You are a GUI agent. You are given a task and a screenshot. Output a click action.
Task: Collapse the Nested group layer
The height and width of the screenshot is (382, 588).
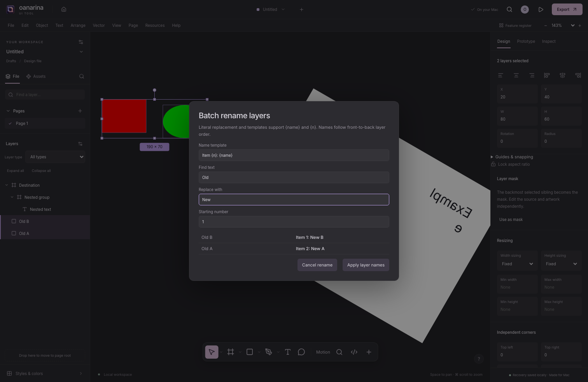point(12,197)
